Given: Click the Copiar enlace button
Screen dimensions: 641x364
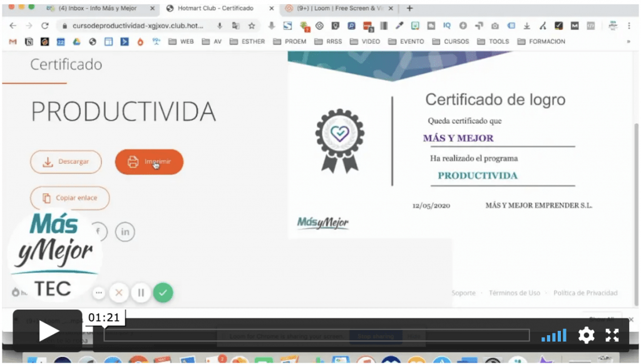Looking at the screenshot, I should click(x=70, y=198).
